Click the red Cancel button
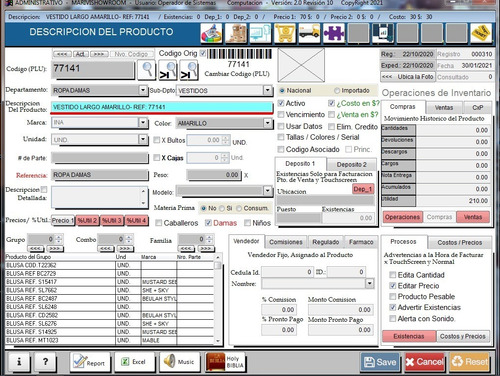 (x=425, y=362)
